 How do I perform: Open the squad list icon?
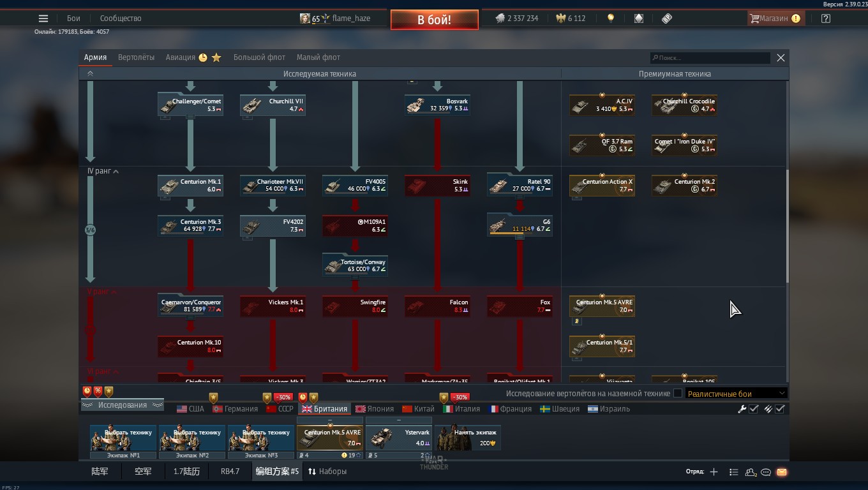[x=734, y=472]
